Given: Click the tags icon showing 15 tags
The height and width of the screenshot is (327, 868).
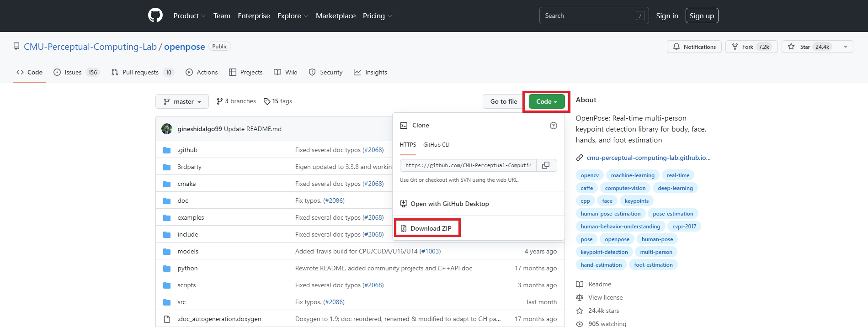Looking at the screenshot, I should coord(267,101).
